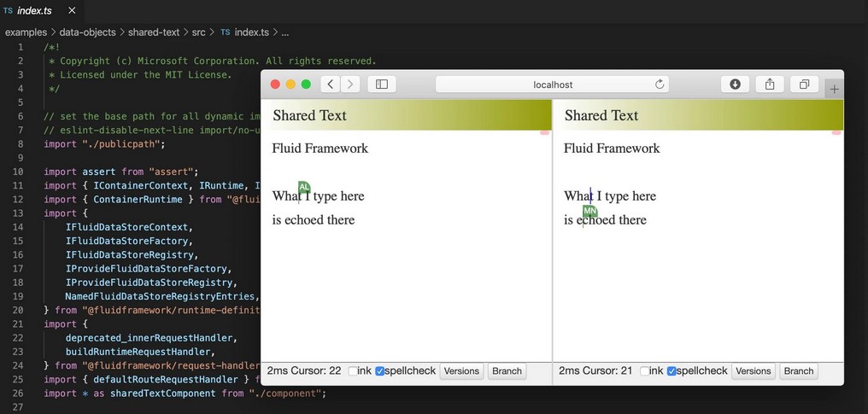Click 'is echoed there' in left pane
Image resolution: width=868 pixels, height=414 pixels.
tap(314, 220)
